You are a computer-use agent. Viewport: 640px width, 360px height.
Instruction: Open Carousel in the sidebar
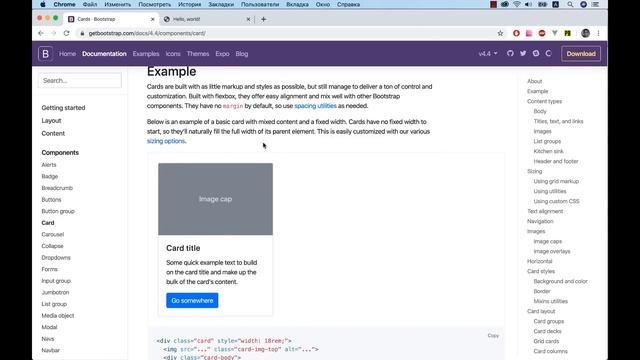[53, 235]
